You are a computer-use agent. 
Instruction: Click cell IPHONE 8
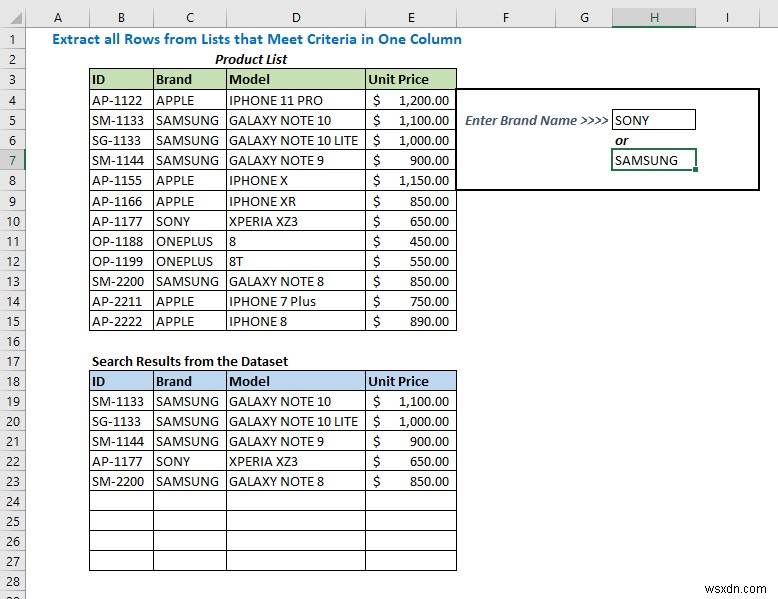click(296, 321)
